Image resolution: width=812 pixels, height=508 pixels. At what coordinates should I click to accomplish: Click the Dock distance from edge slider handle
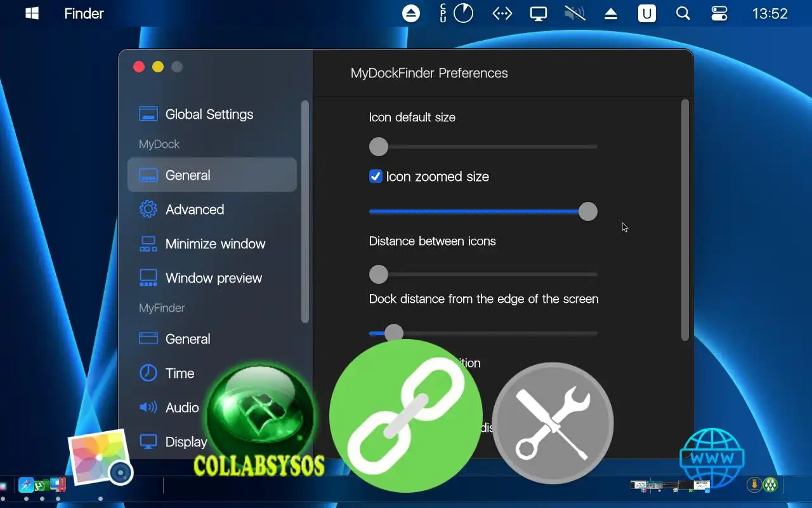[x=394, y=333]
